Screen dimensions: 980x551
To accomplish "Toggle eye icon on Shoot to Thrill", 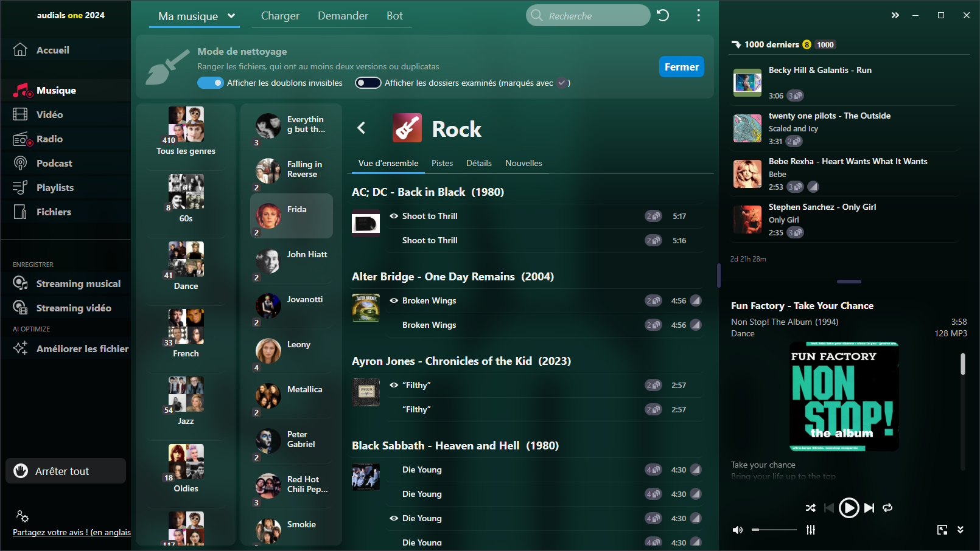I will click(394, 216).
